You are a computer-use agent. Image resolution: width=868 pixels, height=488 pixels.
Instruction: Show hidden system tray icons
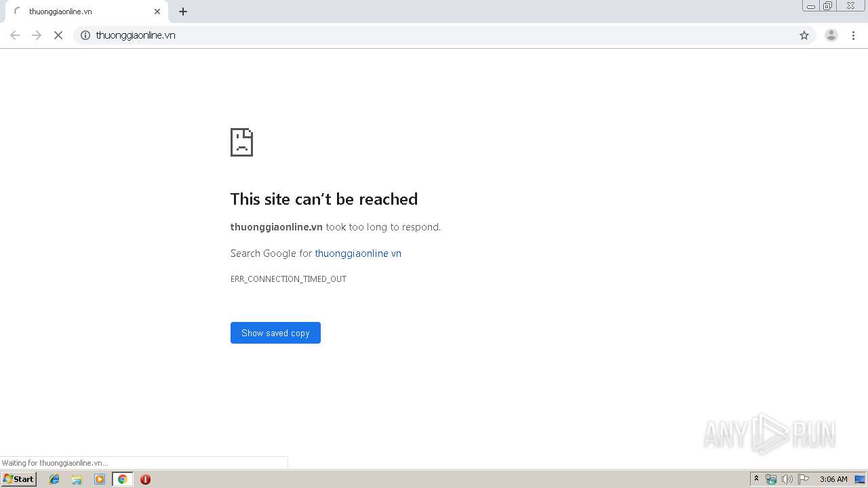(757, 479)
